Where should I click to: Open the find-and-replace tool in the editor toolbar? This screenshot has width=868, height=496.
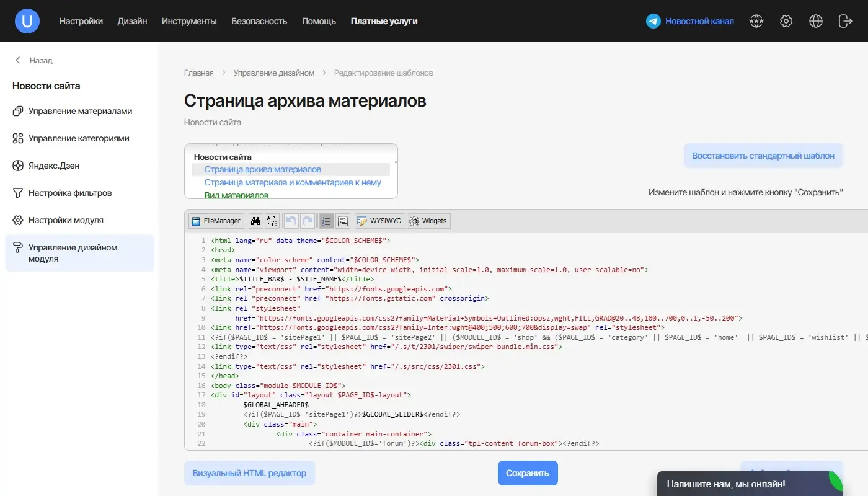pos(271,221)
